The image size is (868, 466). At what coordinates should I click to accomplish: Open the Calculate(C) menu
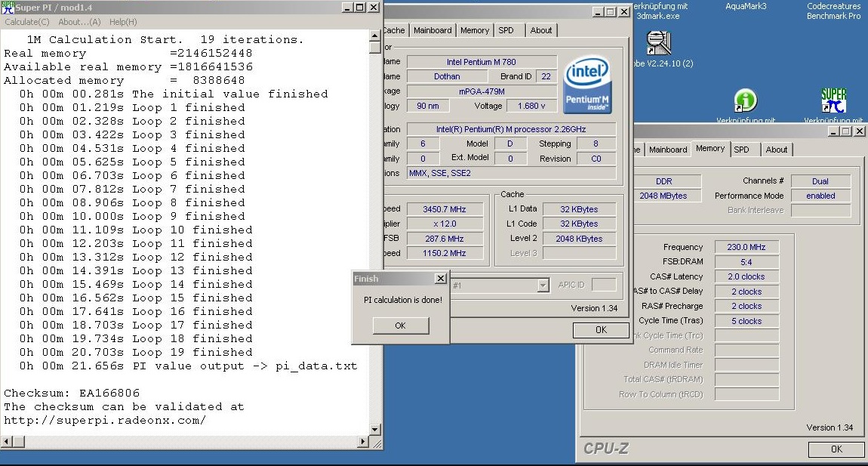coord(27,22)
